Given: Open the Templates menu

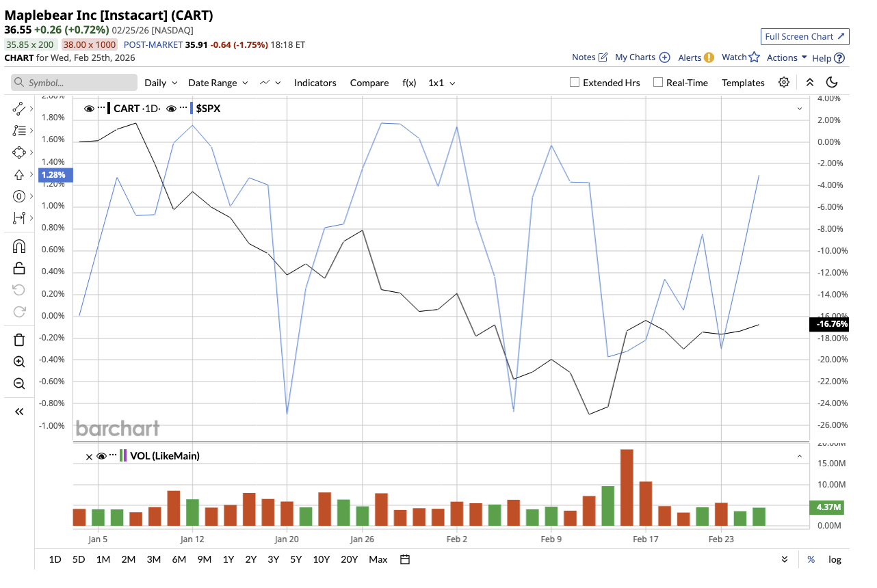Looking at the screenshot, I should (x=743, y=83).
